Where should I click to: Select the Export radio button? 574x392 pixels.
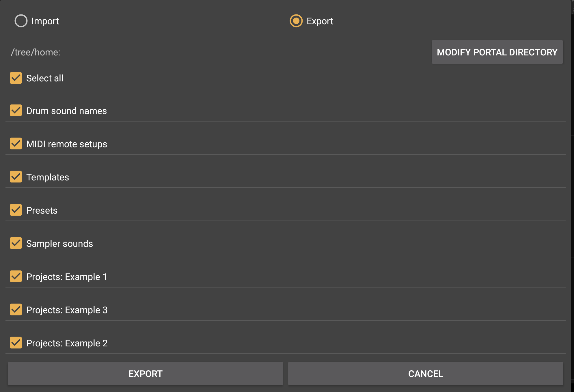pos(296,21)
